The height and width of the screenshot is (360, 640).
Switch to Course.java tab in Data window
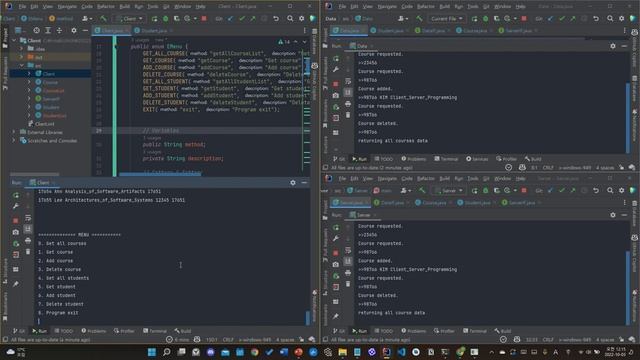[474, 31]
